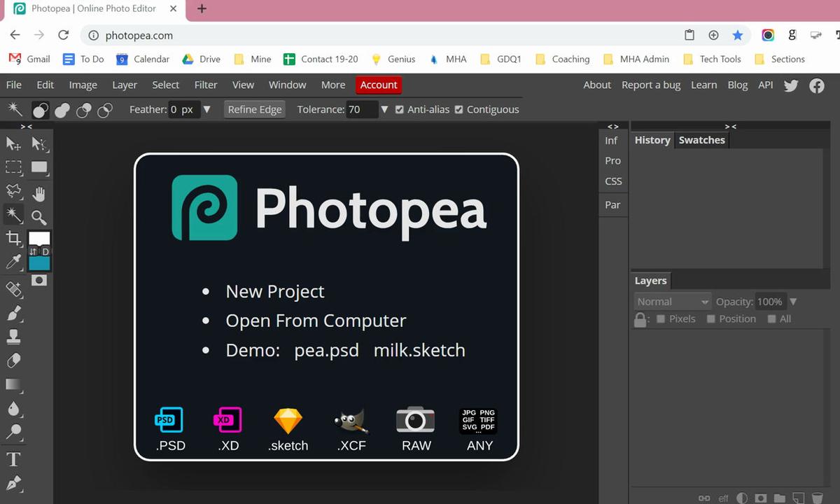Select the Eyedropper tool
Viewport: 840px width, 504px height.
pos(13,262)
